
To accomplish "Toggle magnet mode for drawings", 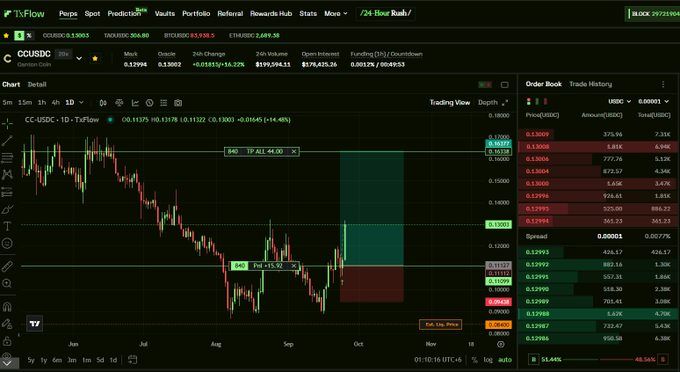I will [7, 307].
